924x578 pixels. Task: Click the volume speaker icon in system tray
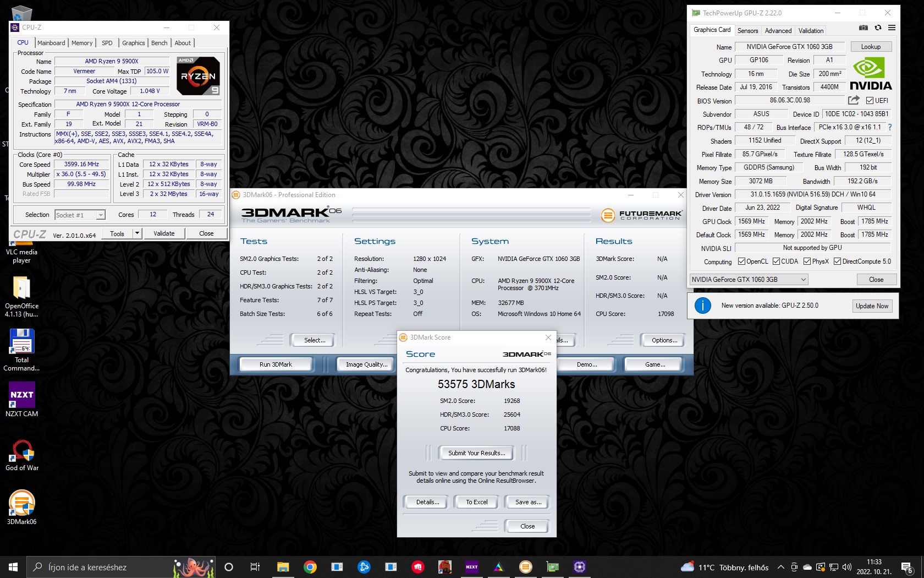(x=847, y=567)
